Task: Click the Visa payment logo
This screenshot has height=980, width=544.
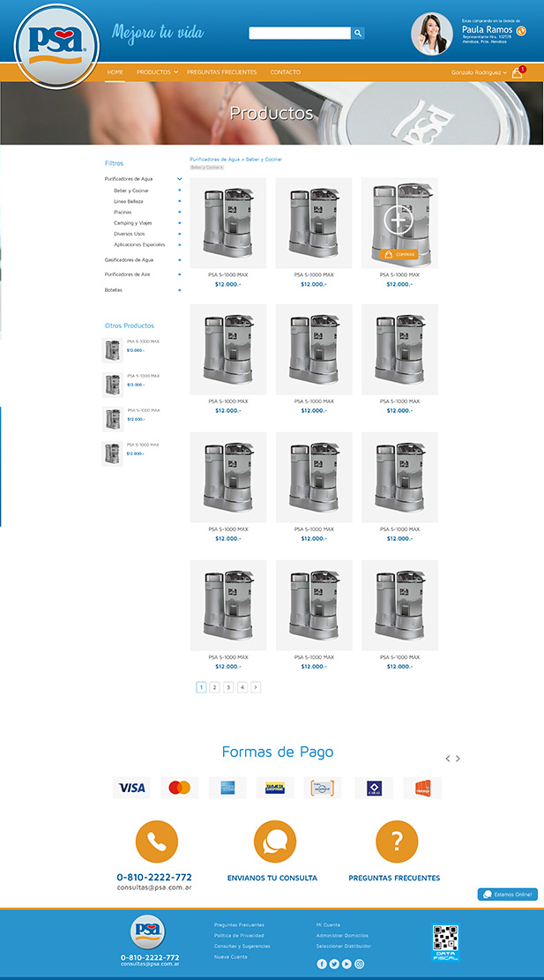Action: coord(131,788)
